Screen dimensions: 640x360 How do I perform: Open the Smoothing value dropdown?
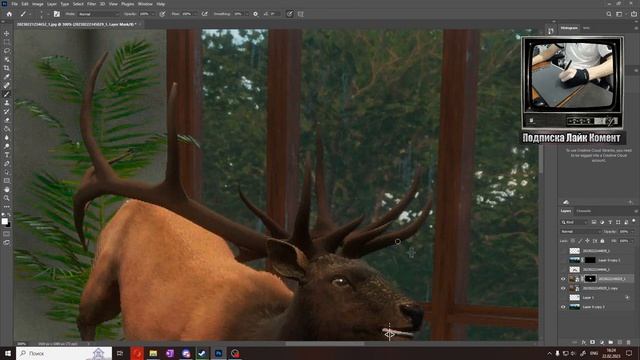pyautogui.click(x=246, y=14)
